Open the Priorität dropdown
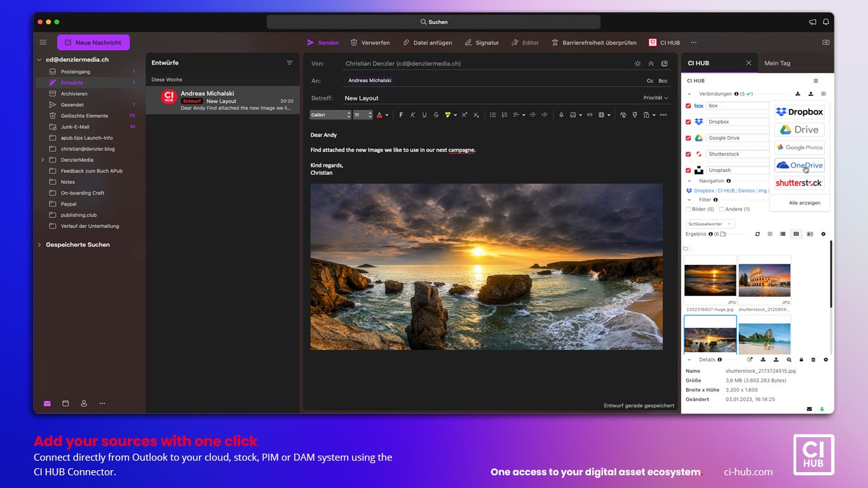 (656, 98)
